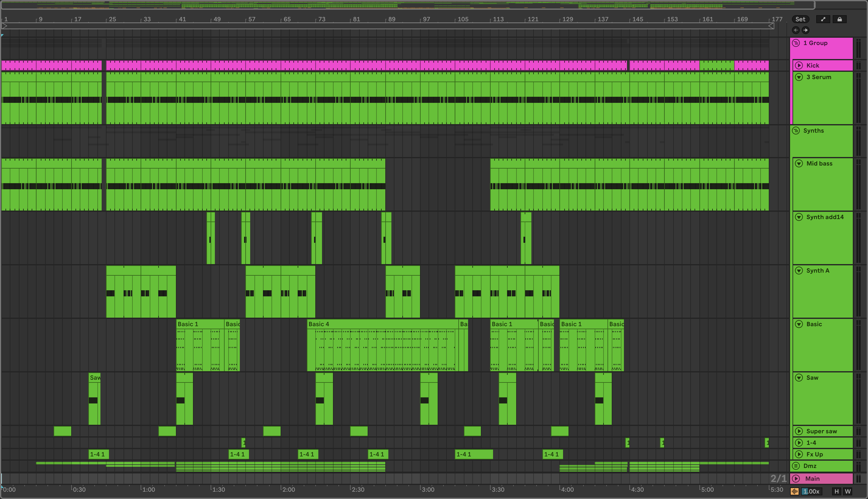The image size is (868, 499).
Task: Click the H optimize height button
Action: [x=836, y=491]
